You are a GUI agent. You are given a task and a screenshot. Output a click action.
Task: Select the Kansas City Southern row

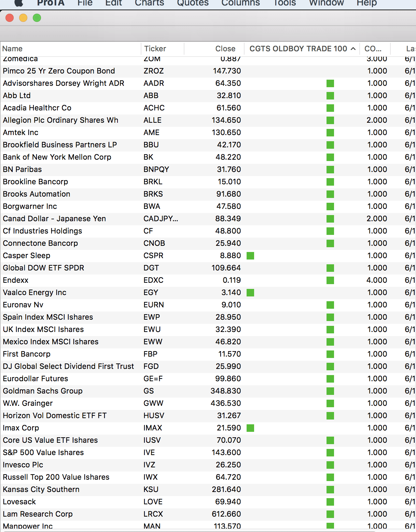coord(208,490)
